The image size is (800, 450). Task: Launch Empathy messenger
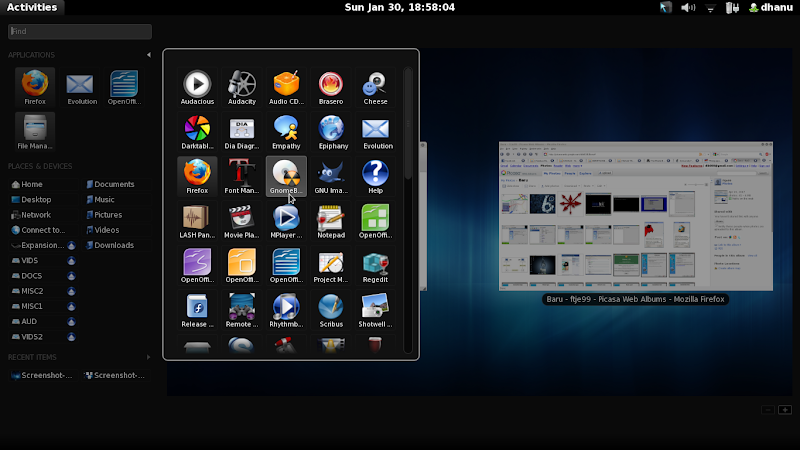coord(286,132)
